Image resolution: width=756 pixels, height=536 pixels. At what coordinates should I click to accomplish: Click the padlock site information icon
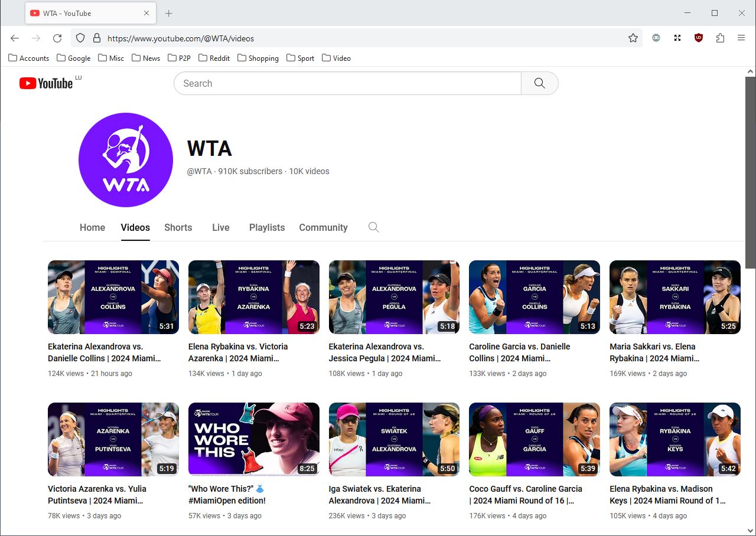[97, 38]
